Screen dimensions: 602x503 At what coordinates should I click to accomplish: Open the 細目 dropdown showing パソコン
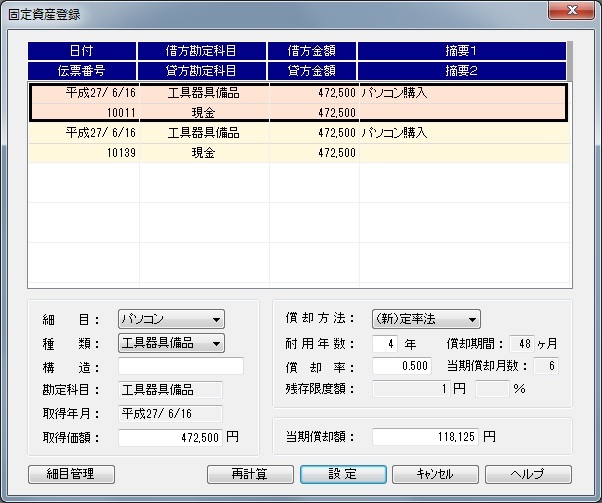(171, 319)
